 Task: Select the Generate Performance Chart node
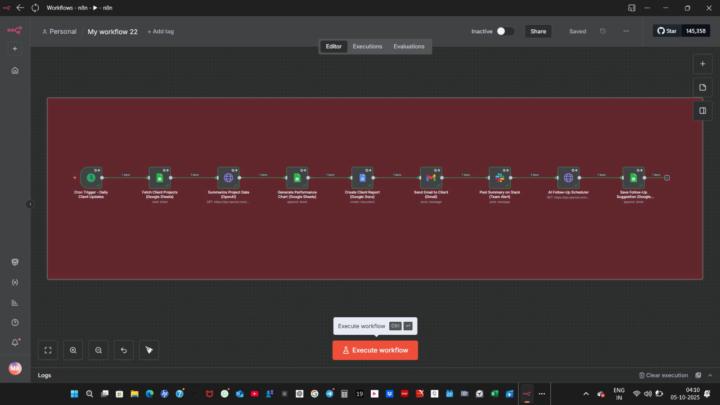[x=297, y=178]
